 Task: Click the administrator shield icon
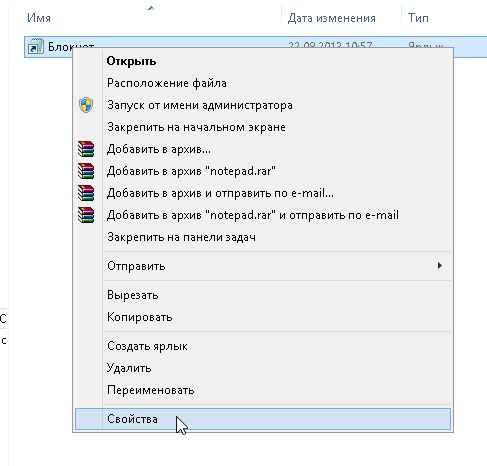[x=86, y=105]
